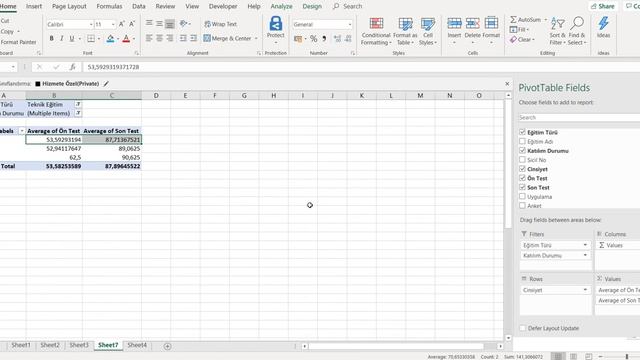Open Row Labels filter dropdown
Viewport: 640px width, 360px height.
pos(22,131)
